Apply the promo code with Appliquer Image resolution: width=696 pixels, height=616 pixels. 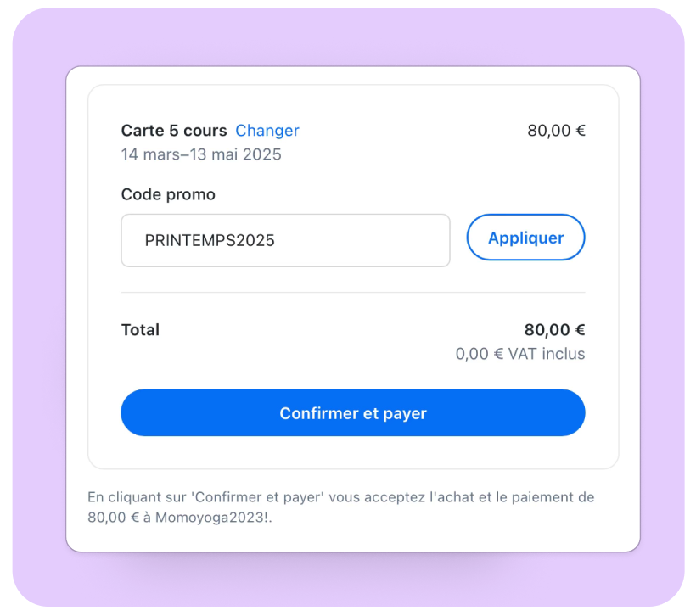pyautogui.click(x=525, y=238)
